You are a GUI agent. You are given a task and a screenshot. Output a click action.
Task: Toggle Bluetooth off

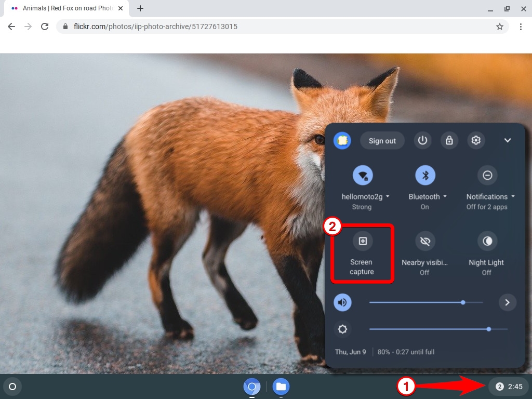pos(424,175)
